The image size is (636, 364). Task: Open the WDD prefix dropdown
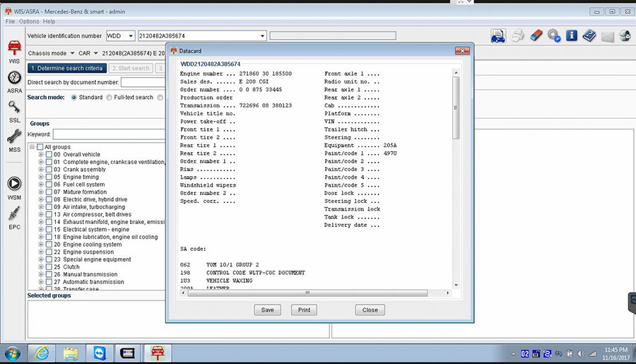pos(120,36)
